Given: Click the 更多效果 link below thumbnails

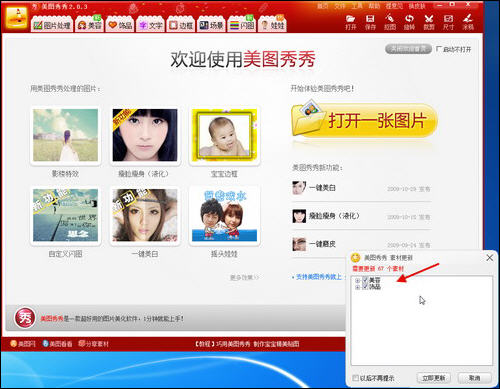Looking at the screenshot, I should [244, 277].
